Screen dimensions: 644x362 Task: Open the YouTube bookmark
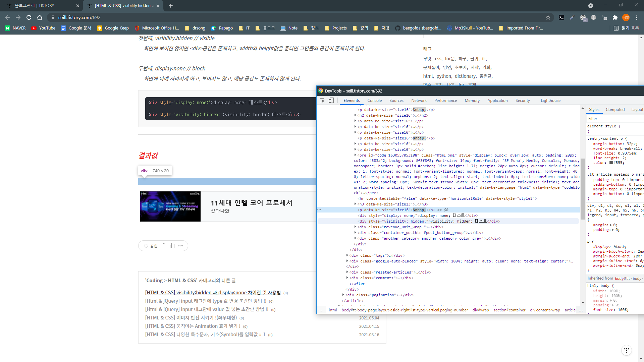43,28
